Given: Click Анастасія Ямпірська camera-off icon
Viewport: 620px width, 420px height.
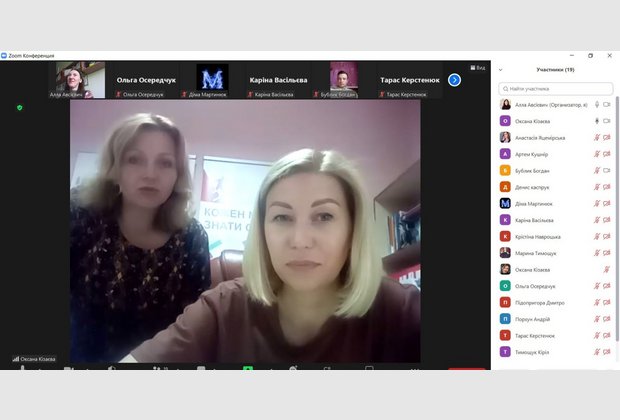Looking at the screenshot, I should tap(607, 138).
